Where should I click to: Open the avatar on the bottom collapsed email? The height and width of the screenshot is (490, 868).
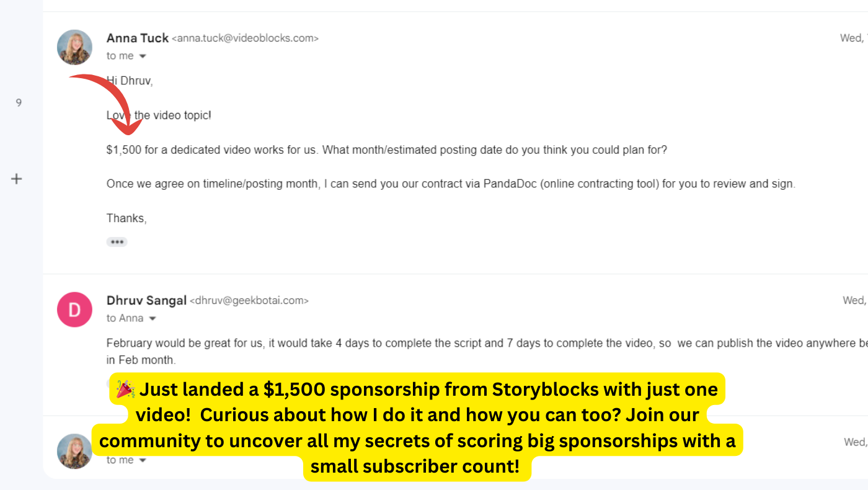74,451
